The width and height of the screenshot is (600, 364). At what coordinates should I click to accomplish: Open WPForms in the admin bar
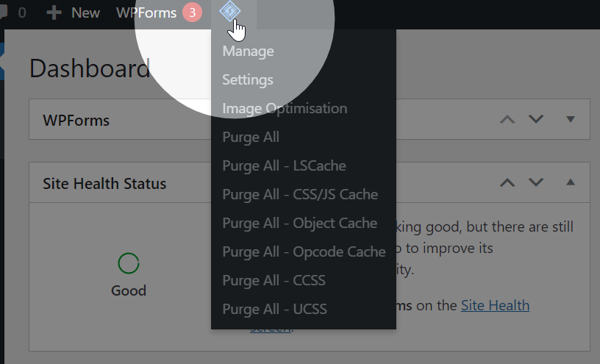tap(146, 13)
